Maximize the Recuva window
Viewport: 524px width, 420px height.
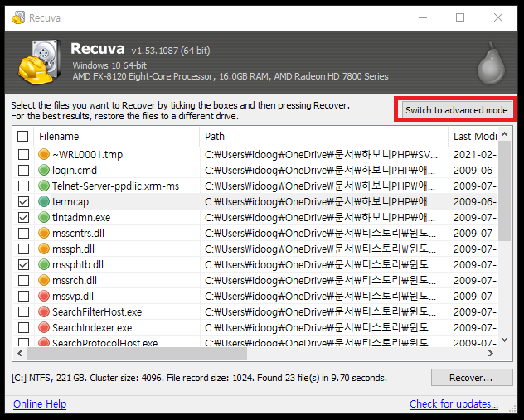(x=460, y=17)
